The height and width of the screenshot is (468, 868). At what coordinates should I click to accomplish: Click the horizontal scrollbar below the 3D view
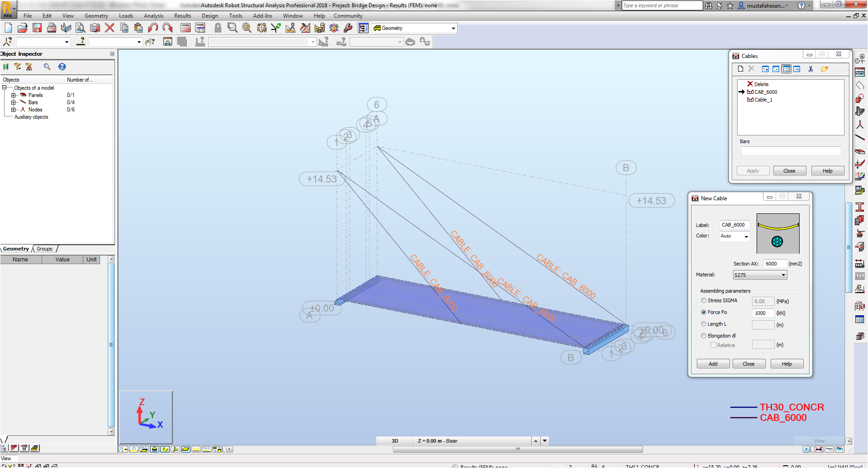518,449
